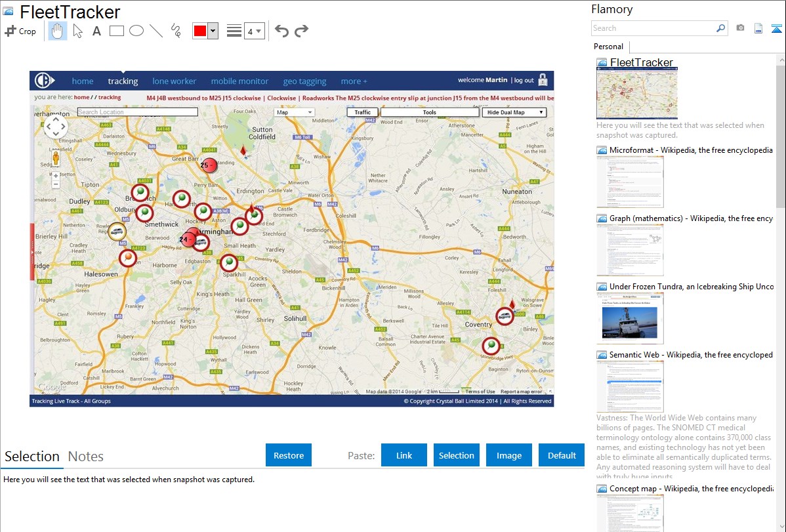Click the log out link

(x=524, y=80)
